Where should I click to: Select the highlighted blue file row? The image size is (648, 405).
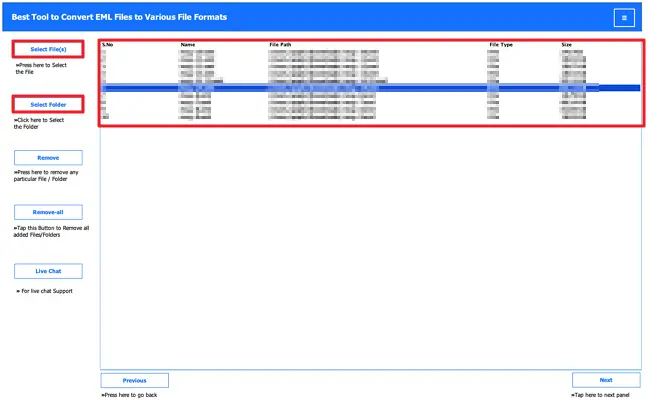tap(371, 88)
